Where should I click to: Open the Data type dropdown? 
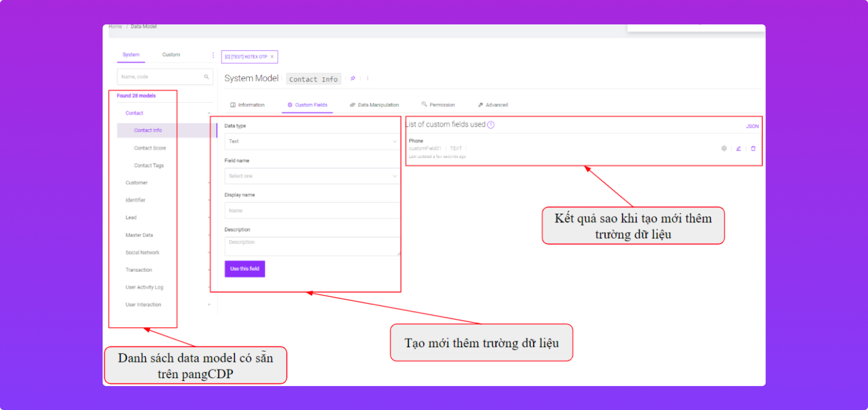pyautogui.click(x=311, y=141)
